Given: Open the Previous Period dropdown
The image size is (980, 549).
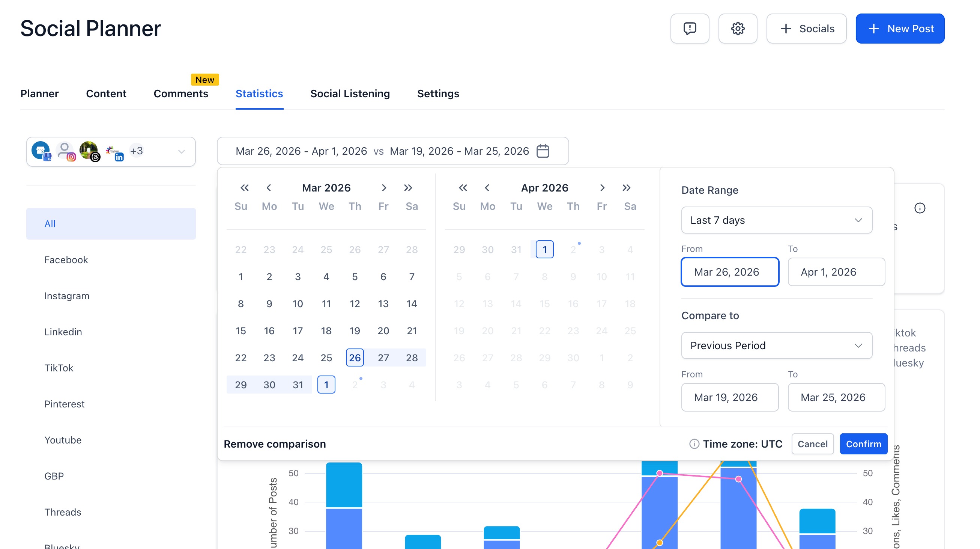Looking at the screenshot, I should point(777,345).
